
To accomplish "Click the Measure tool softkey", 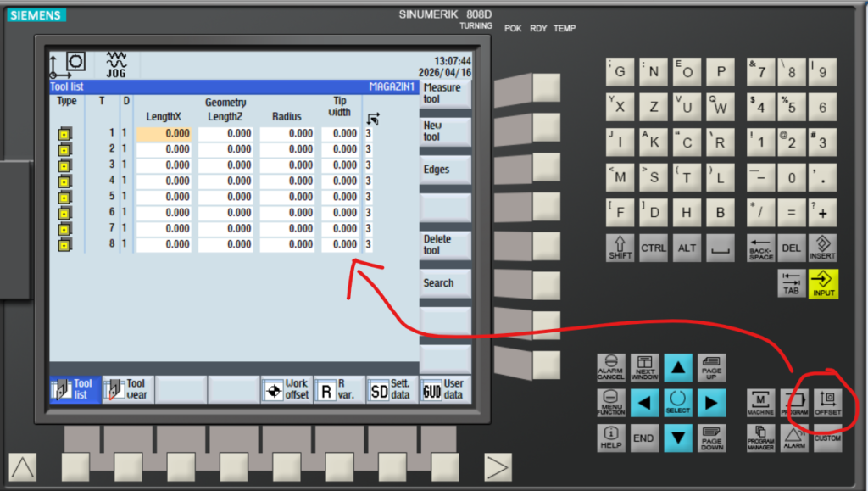I will click(x=445, y=93).
